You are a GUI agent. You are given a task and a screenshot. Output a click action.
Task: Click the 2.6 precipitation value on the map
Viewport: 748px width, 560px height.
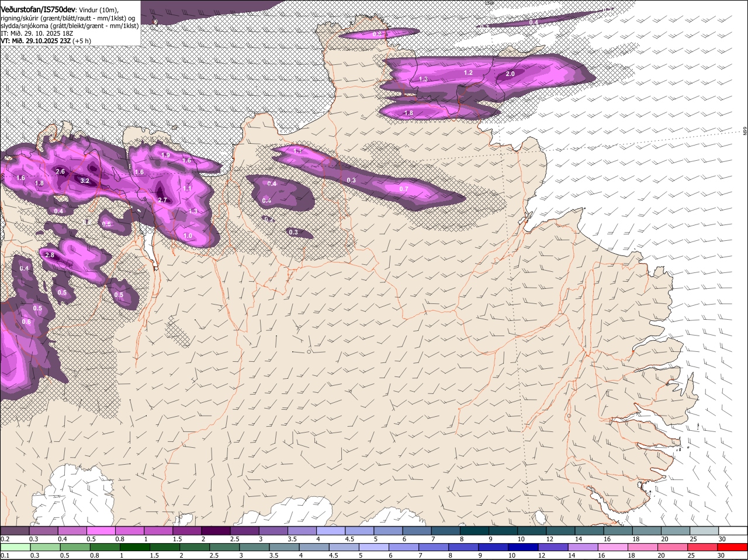60,171
